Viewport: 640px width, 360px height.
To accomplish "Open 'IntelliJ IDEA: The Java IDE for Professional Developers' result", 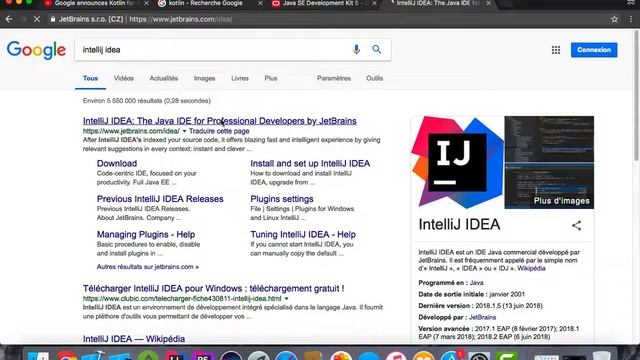I will click(220, 121).
